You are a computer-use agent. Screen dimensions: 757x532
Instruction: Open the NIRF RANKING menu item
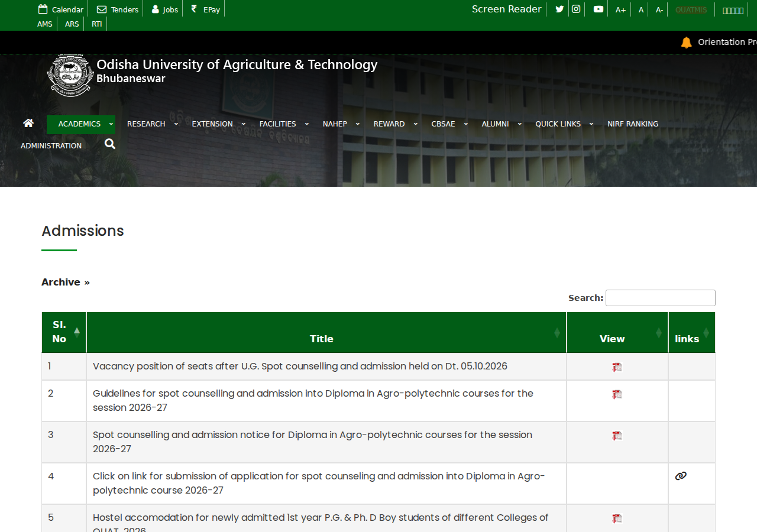point(633,124)
